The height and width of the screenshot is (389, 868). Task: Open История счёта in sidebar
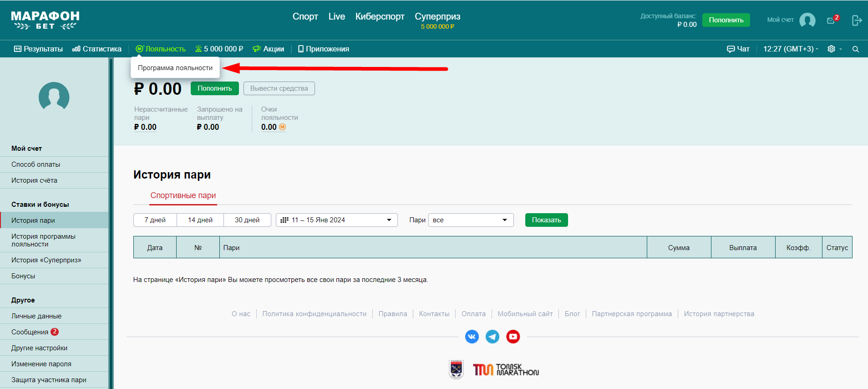coord(34,180)
